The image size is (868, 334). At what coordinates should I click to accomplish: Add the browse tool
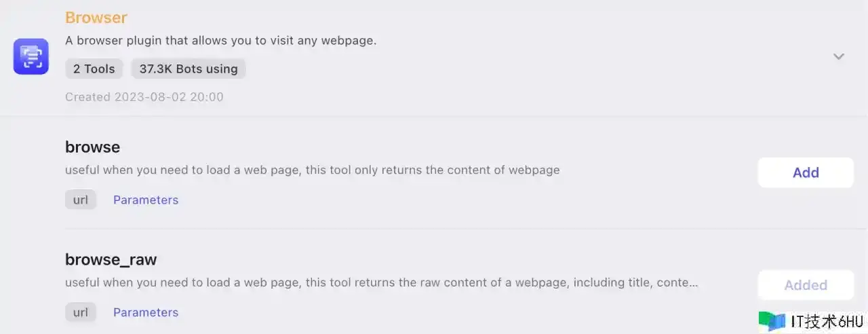tap(806, 172)
